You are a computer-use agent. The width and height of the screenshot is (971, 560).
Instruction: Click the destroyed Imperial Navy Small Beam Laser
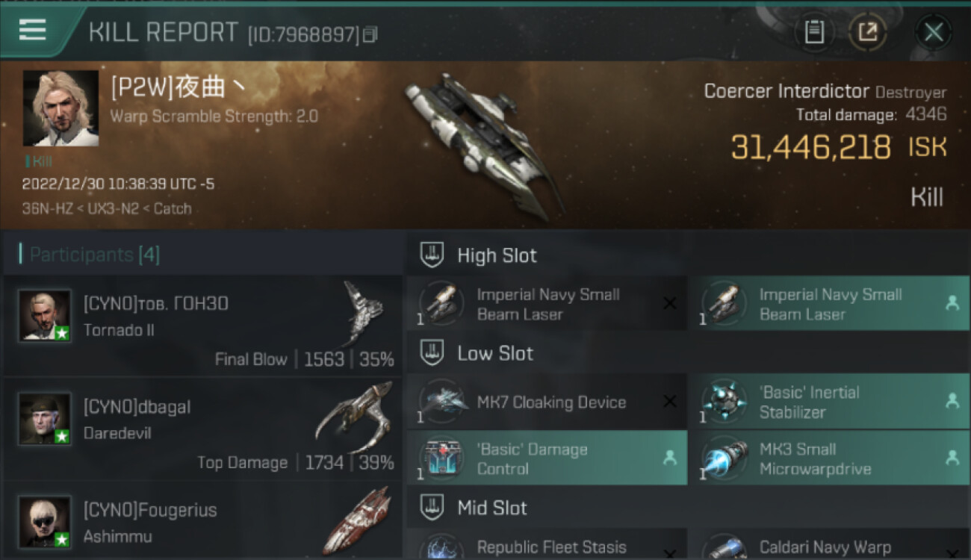pyautogui.click(x=547, y=304)
